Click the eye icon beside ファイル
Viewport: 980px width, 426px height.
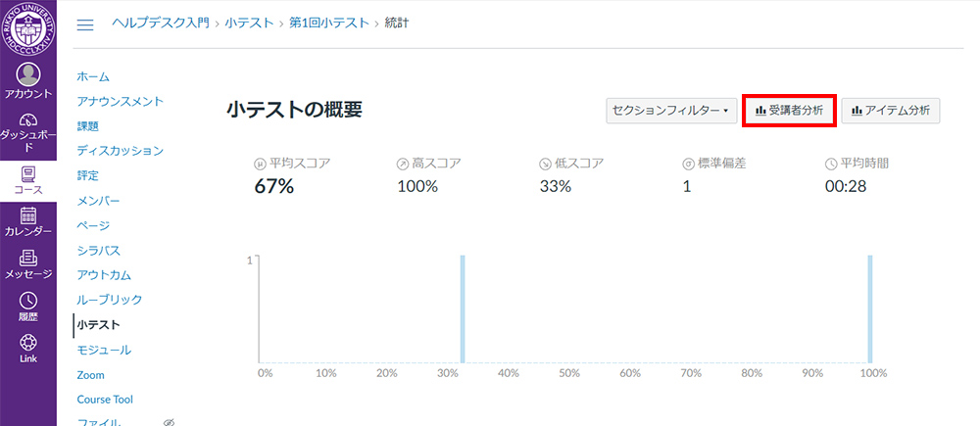pyautogui.click(x=169, y=422)
